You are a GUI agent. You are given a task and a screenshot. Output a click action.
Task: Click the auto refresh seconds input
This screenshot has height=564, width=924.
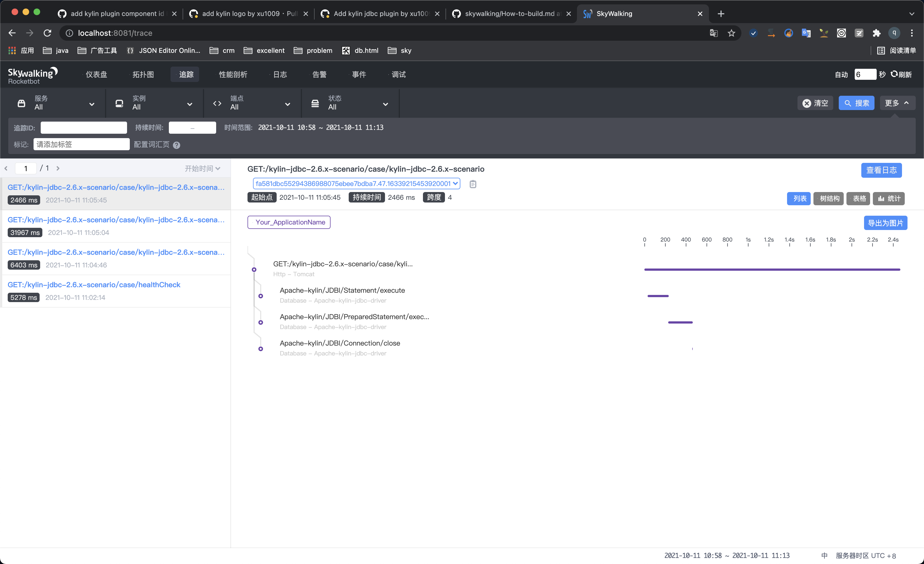coord(865,75)
